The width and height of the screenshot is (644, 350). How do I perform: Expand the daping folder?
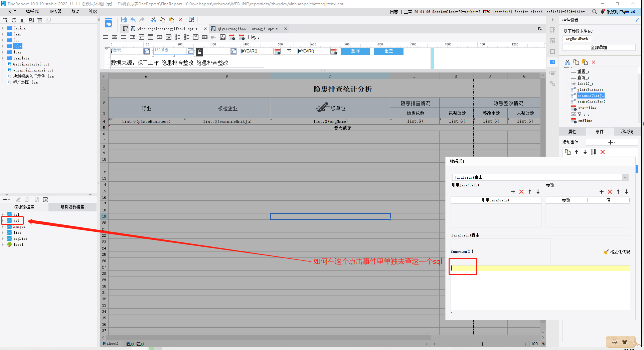pyautogui.click(x=3, y=28)
